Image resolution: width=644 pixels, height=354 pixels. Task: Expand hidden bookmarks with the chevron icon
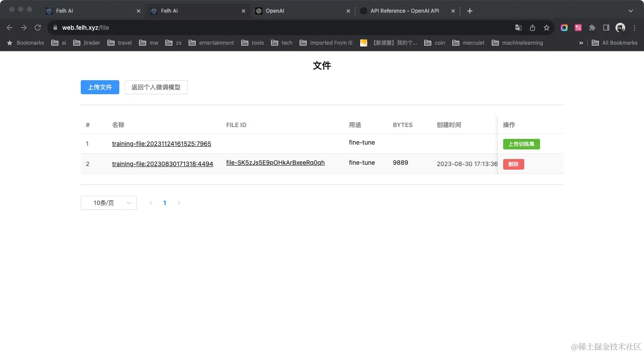[580, 42]
